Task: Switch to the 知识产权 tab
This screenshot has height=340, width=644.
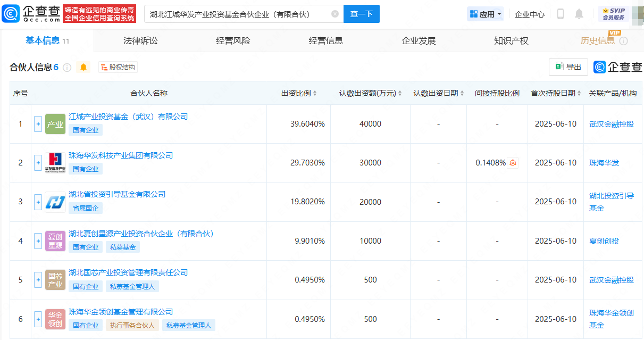Action: [511, 41]
